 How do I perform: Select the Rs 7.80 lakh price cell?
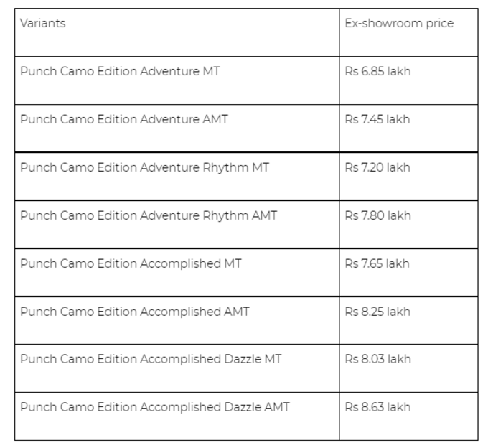point(408,225)
